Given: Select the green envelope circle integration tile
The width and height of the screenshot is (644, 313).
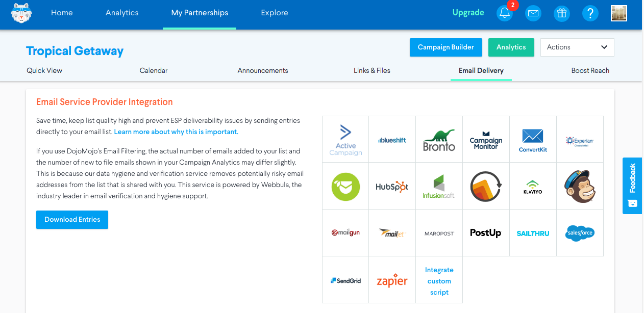Looking at the screenshot, I should (345, 186).
